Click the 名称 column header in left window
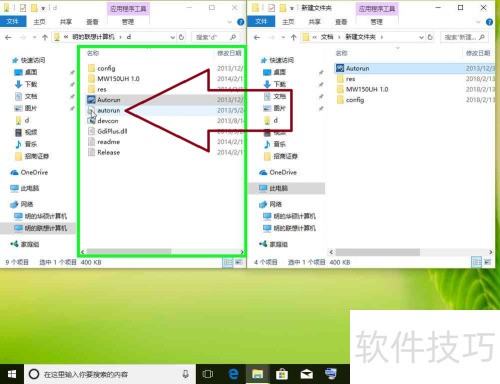Screen dimensions: 500x384 [93, 53]
